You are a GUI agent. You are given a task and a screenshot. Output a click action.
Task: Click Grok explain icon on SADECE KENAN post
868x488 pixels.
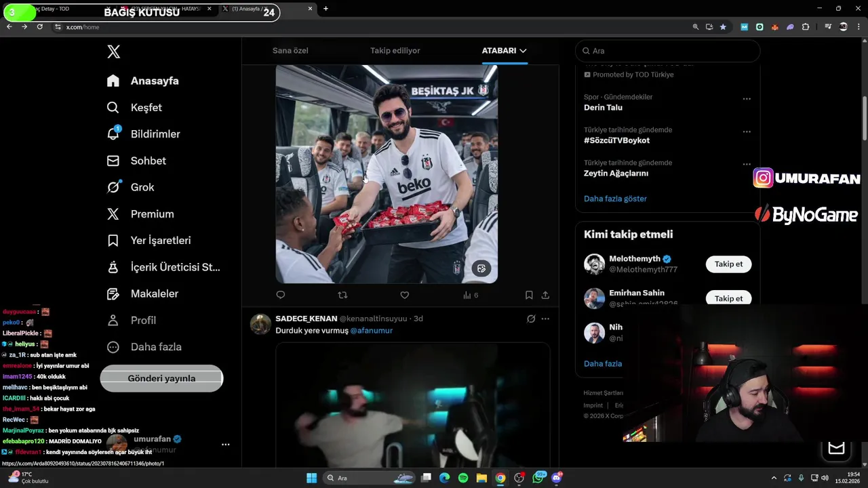[531, 319]
